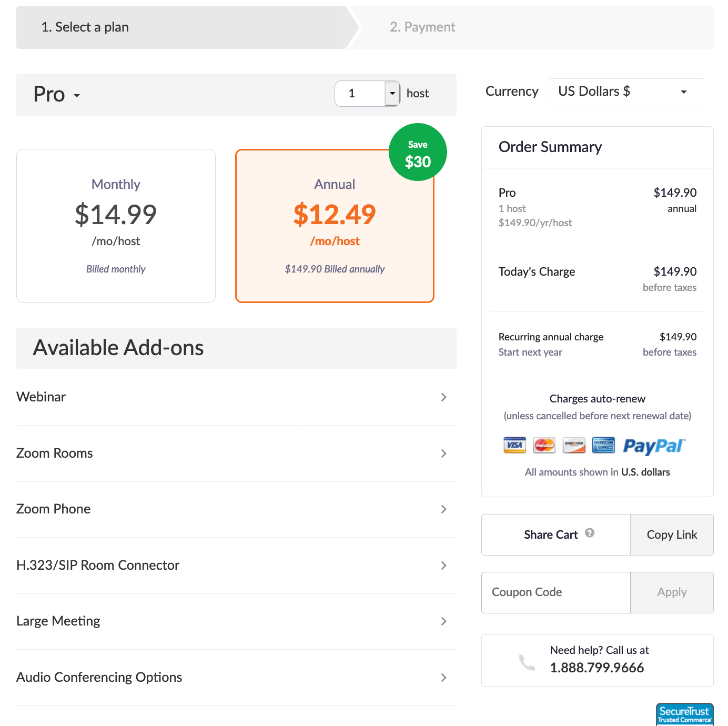
Task: Click the Coupon Code input field
Action: click(x=555, y=592)
